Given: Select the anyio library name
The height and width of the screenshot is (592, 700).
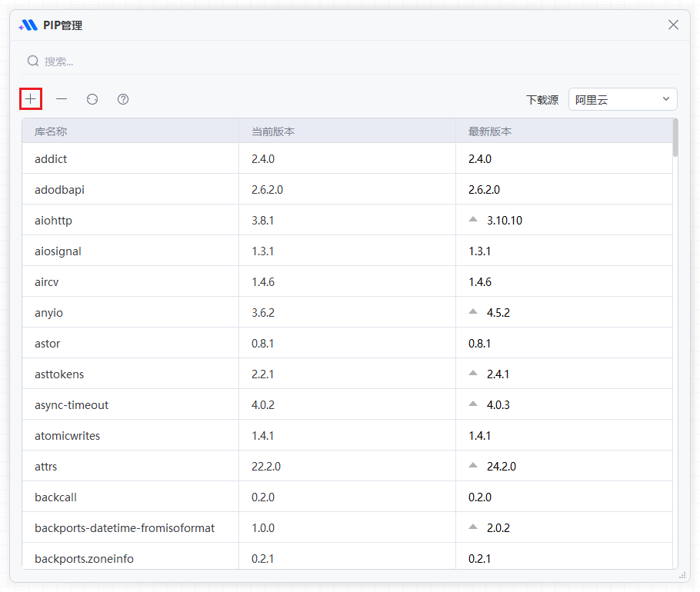Looking at the screenshot, I should point(48,313).
